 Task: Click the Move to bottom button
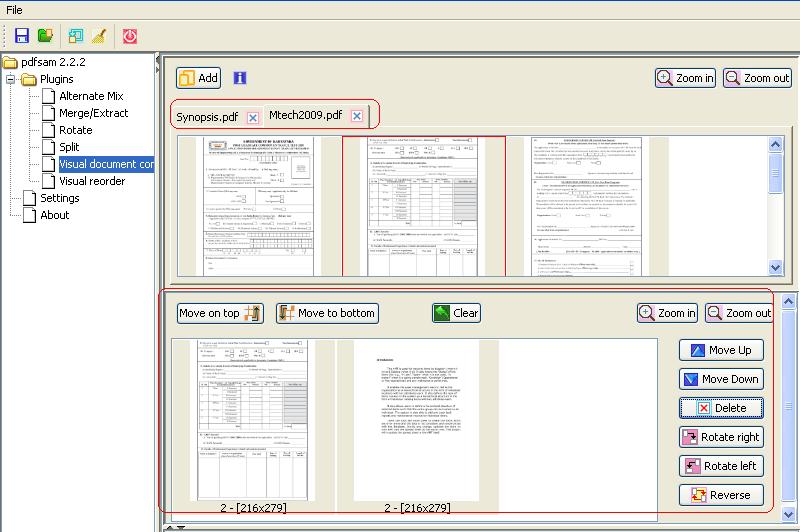[x=327, y=313]
